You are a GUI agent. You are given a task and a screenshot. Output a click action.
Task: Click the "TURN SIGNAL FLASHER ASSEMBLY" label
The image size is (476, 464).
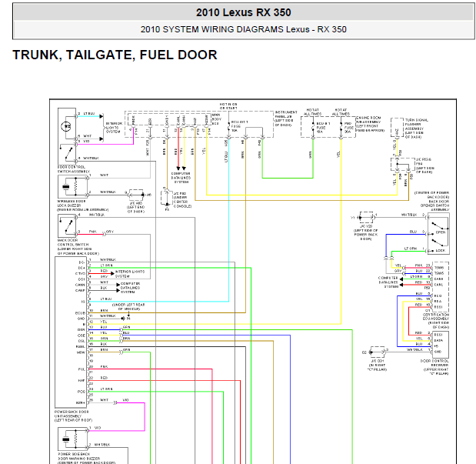tap(416, 129)
